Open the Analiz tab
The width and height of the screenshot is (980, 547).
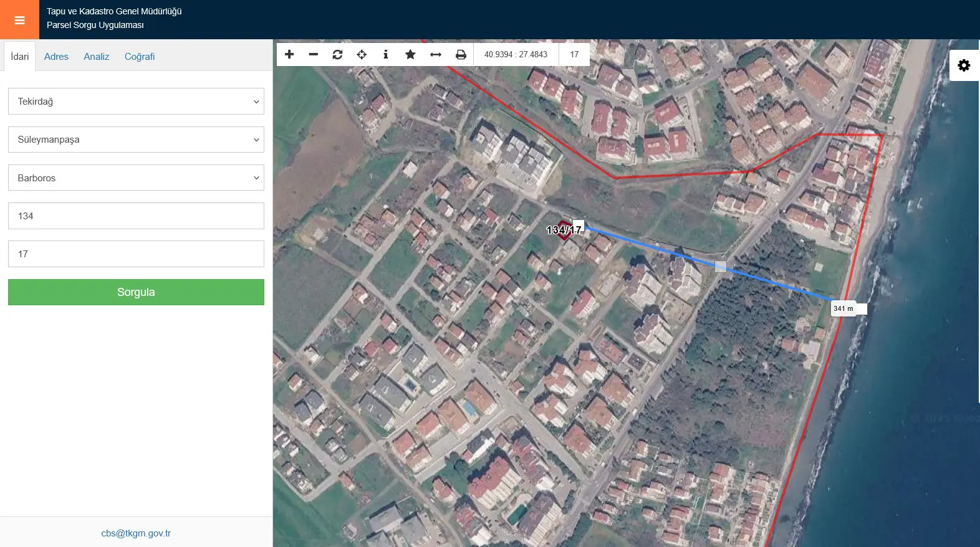click(x=97, y=57)
